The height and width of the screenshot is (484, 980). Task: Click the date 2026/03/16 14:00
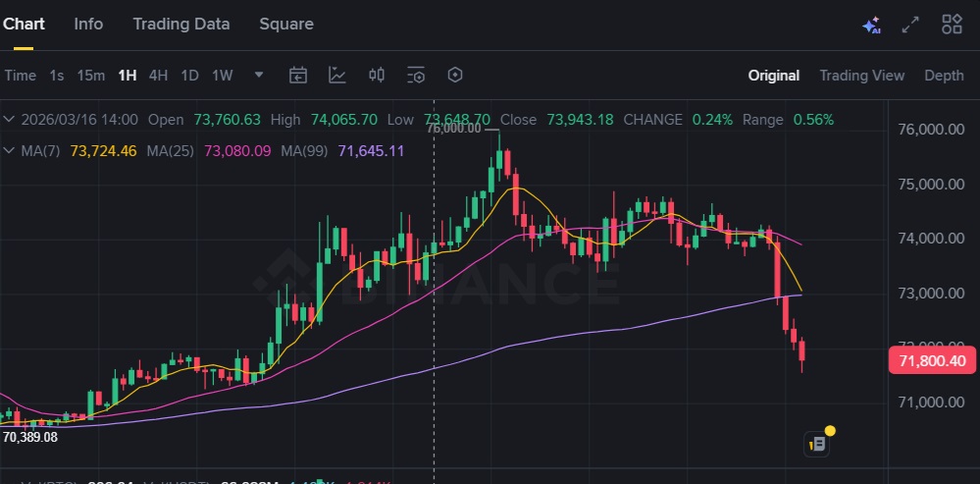(80, 120)
